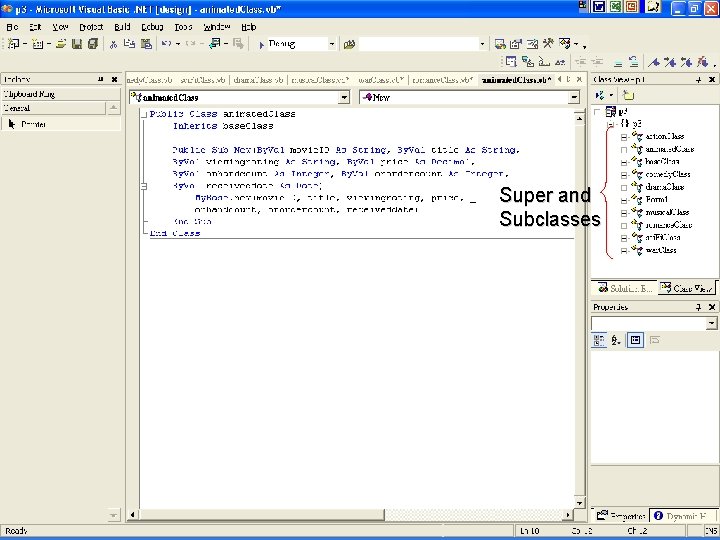Open the animatedClass class name dropdown
Image resolution: width=720 pixels, height=540 pixels.
pyautogui.click(x=344, y=97)
